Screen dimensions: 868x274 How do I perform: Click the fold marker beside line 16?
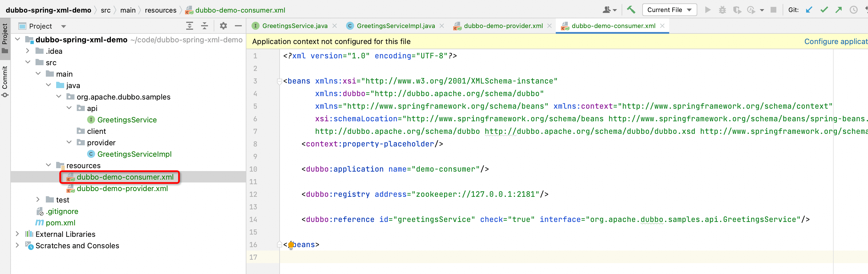(x=279, y=245)
